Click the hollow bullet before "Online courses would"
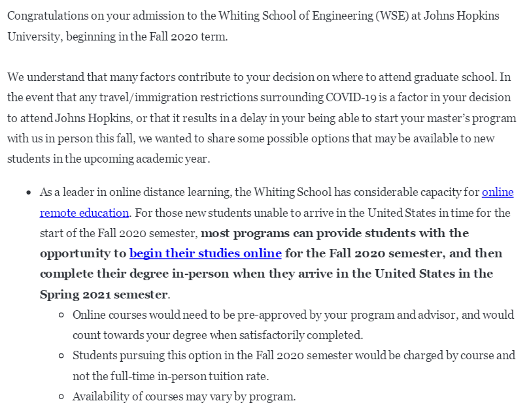Viewport: 531px width, 420px height. click(x=61, y=315)
